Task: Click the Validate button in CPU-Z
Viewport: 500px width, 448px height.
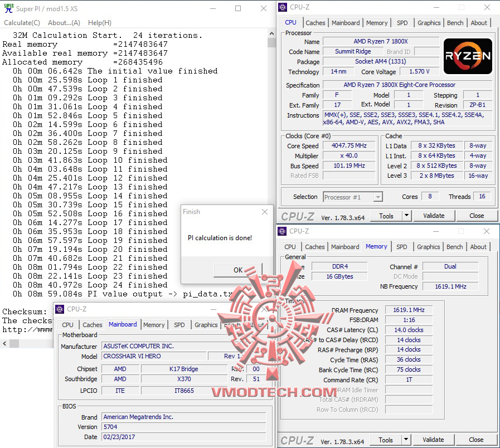Action: (x=434, y=215)
